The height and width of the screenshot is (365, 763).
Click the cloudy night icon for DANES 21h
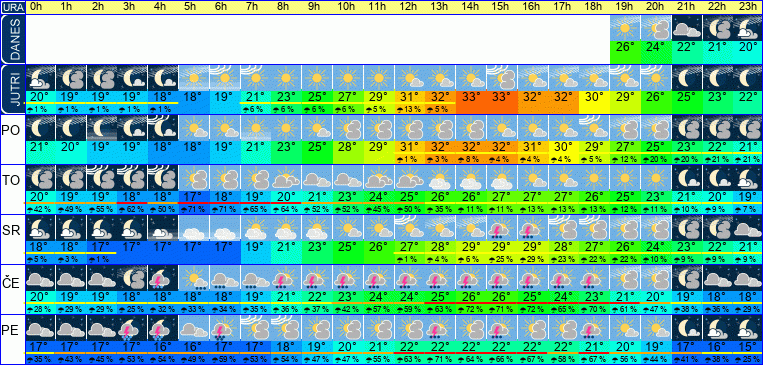click(x=687, y=28)
